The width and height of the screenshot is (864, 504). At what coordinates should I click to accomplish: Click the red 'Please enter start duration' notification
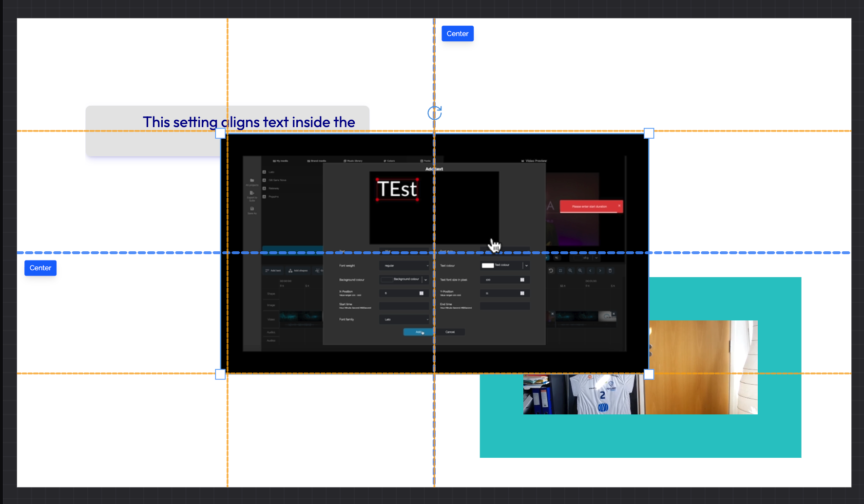(590, 206)
